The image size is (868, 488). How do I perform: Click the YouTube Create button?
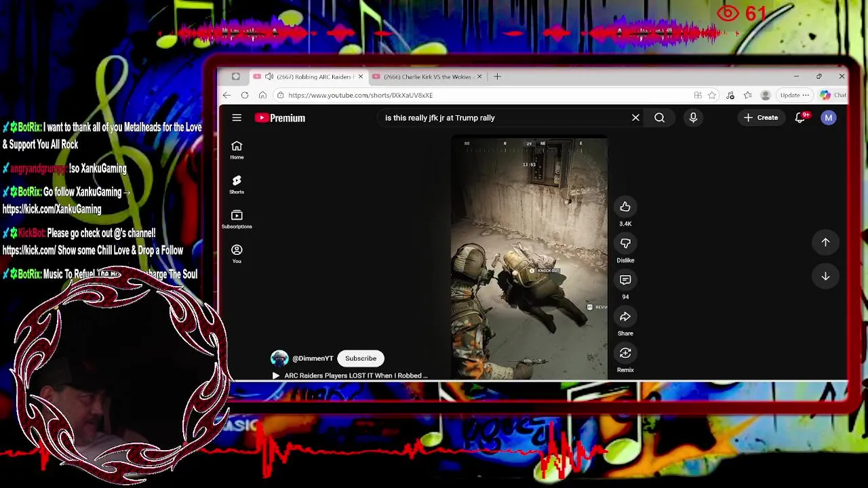[x=761, y=118]
